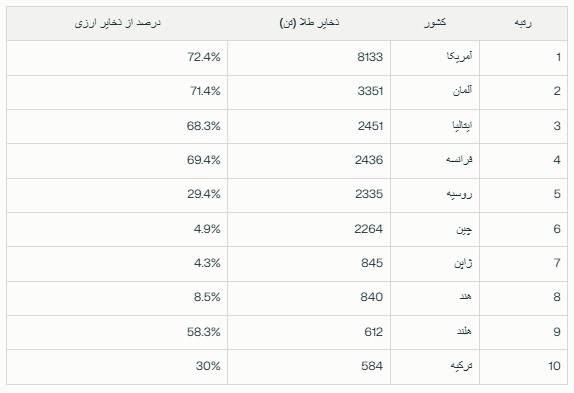Click the 612 tonnes cell

[309, 332]
